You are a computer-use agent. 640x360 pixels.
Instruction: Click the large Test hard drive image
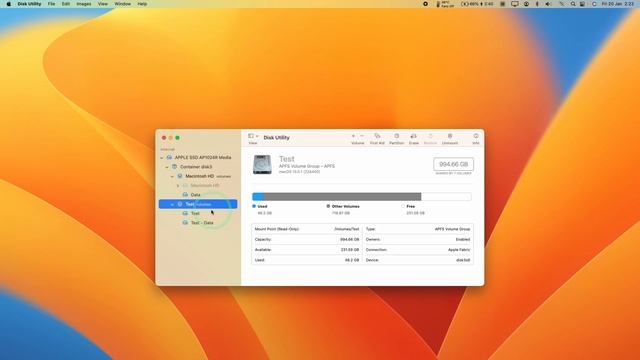(x=262, y=164)
